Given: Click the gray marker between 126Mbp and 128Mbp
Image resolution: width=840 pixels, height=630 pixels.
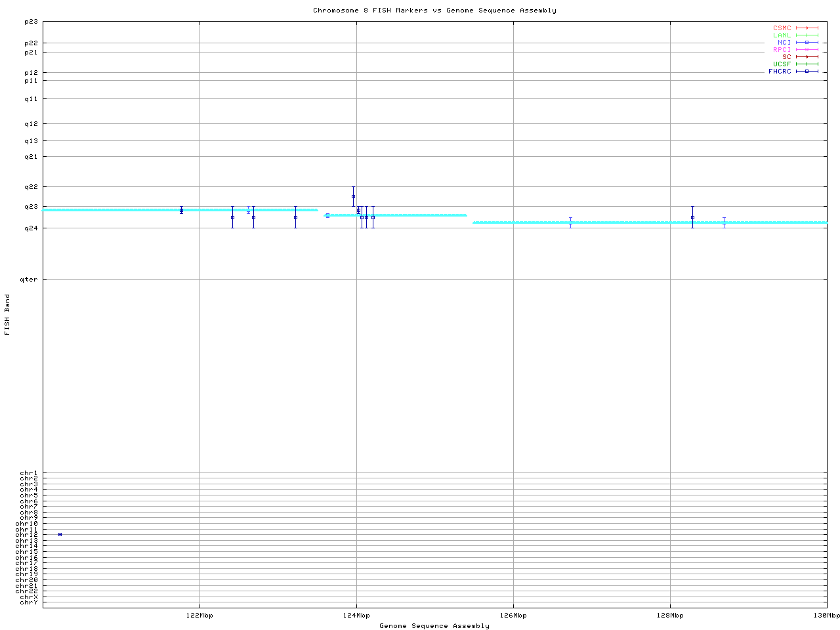Looking at the screenshot, I should click(570, 222).
